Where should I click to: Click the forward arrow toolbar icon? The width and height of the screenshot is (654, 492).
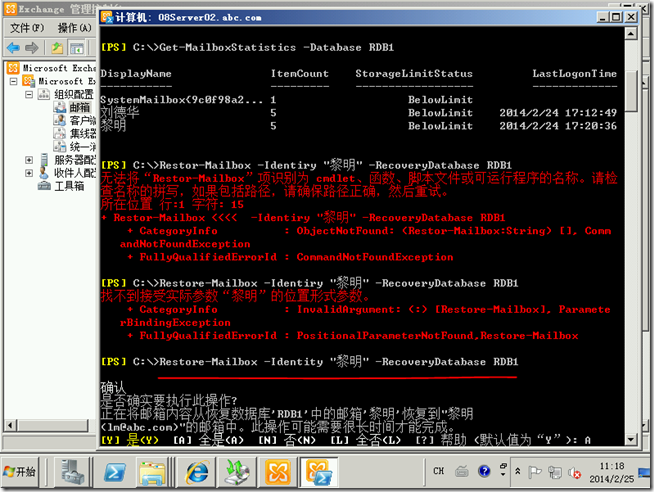tap(32, 48)
